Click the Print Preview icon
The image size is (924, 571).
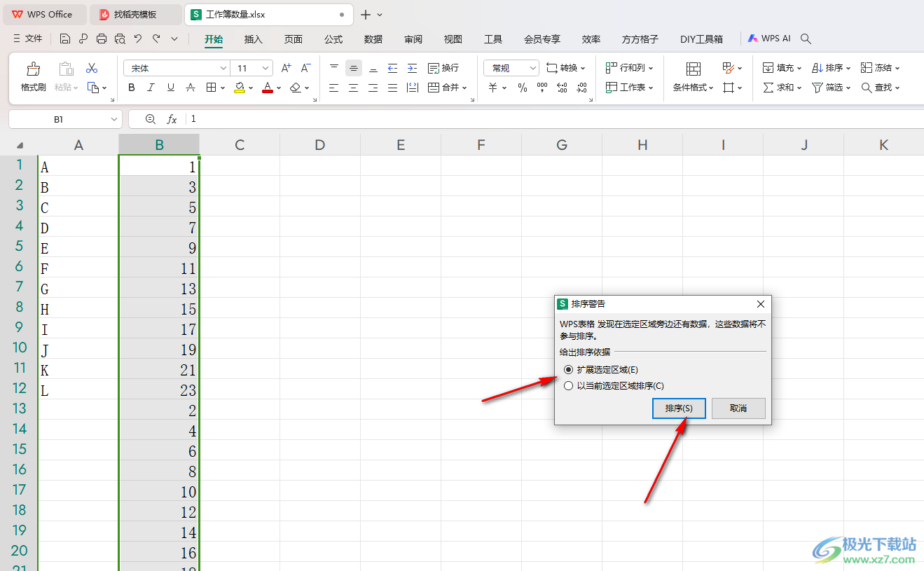pyautogui.click(x=120, y=39)
